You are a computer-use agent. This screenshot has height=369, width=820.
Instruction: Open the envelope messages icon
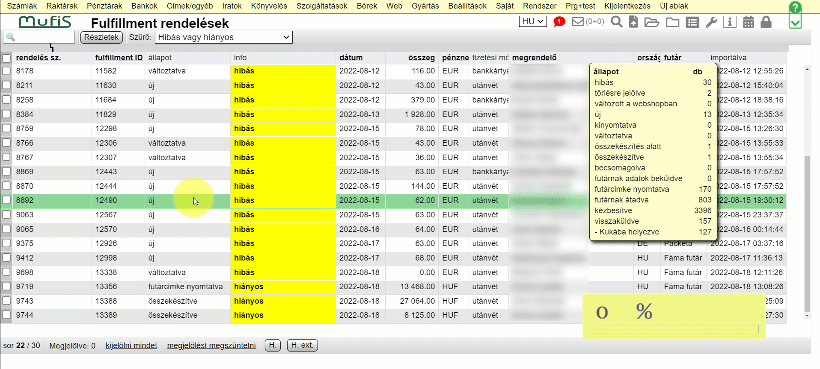(577, 22)
